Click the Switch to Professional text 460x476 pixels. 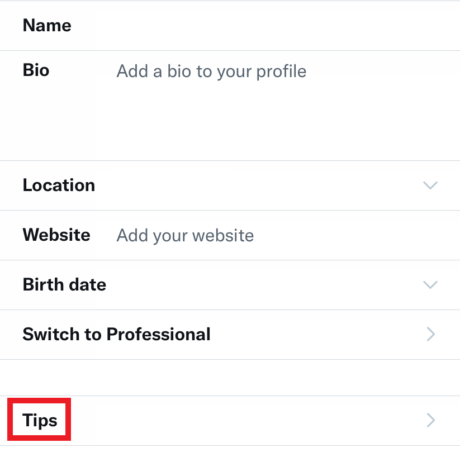[x=116, y=334]
